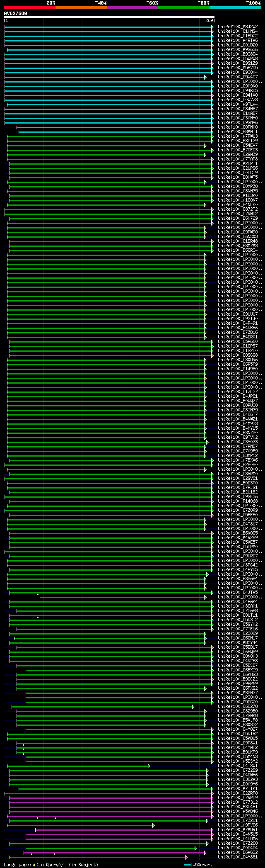
Task: Click label UniRef100_Q4PAK4
Action: [x=238, y=602]
